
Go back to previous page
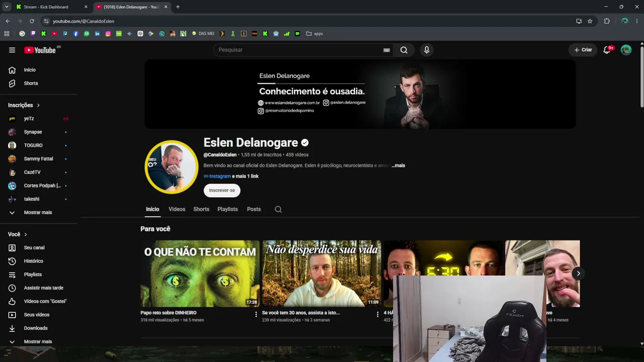(8, 21)
